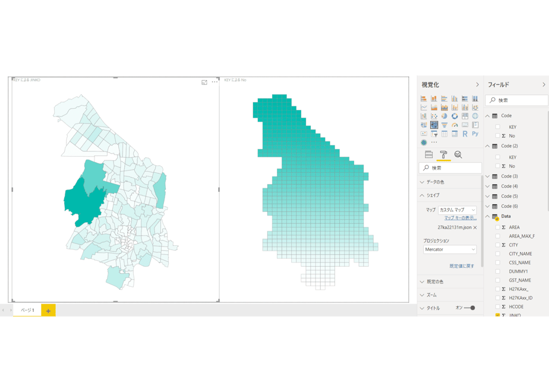The width and height of the screenshot is (549, 392).
Task: Turn off the タイトル toggle
Action: tap(469, 308)
